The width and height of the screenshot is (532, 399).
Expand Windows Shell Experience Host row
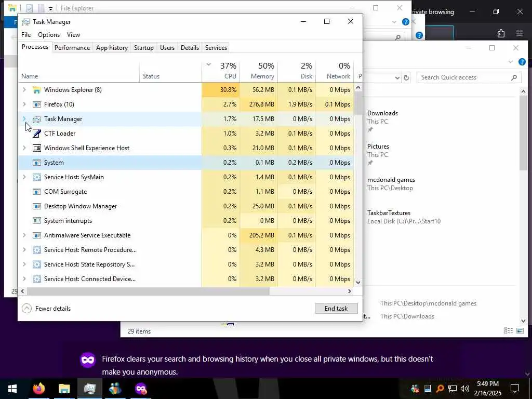coord(24,148)
